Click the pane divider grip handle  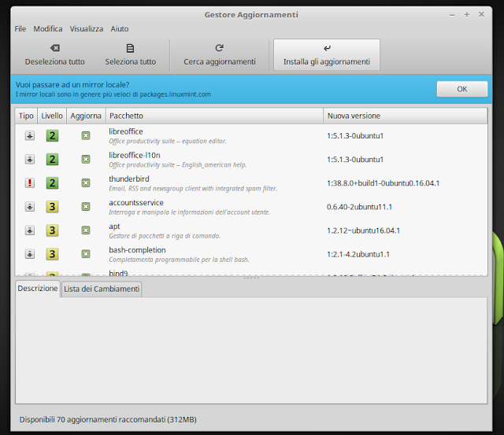pyautogui.click(x=251, y=278)
